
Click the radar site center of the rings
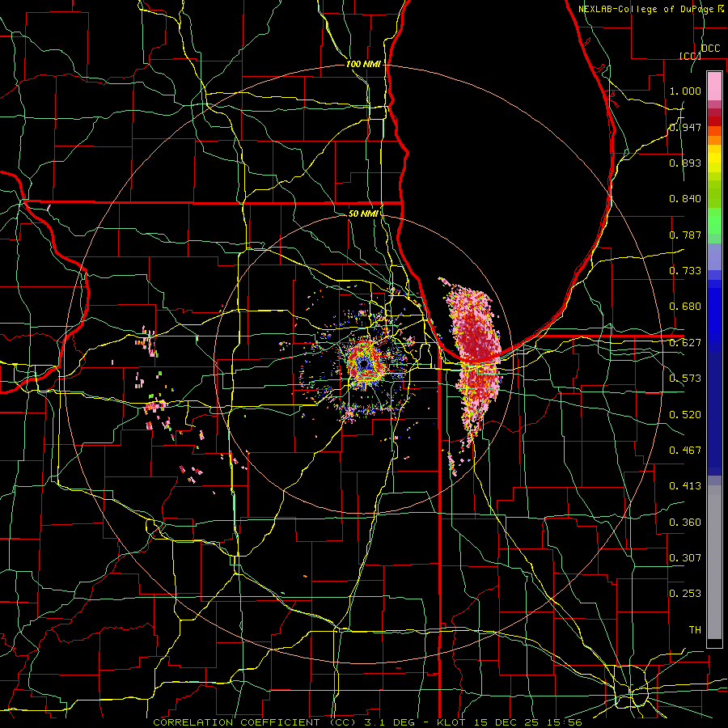(363, 364)
